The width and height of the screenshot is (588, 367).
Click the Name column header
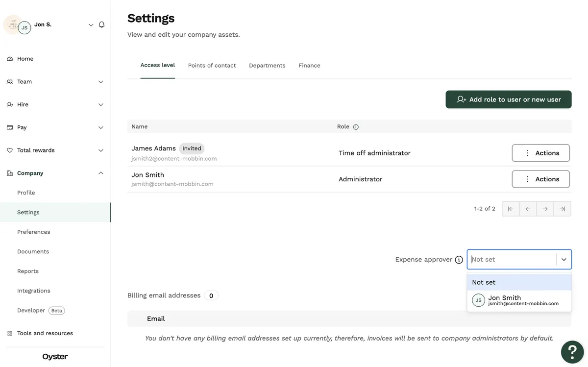coord(139,126)
